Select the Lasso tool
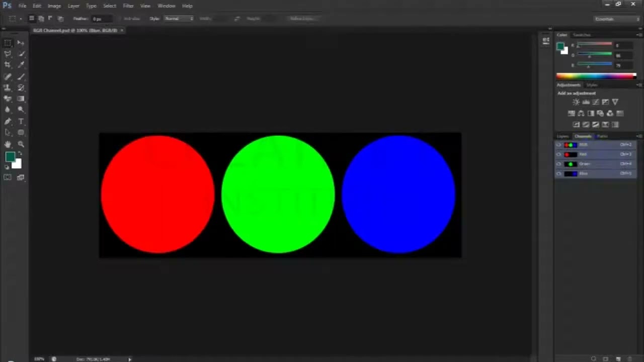 (8, 54)
